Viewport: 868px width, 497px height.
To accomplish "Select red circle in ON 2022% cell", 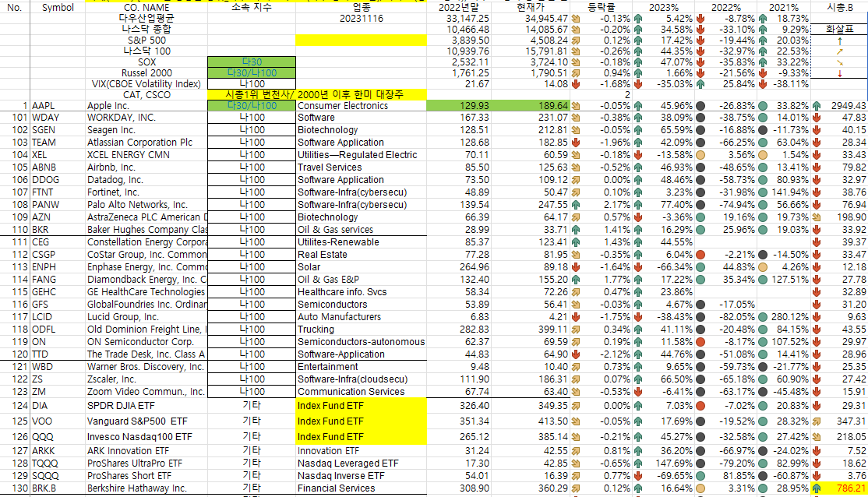I will coord(700,341).
